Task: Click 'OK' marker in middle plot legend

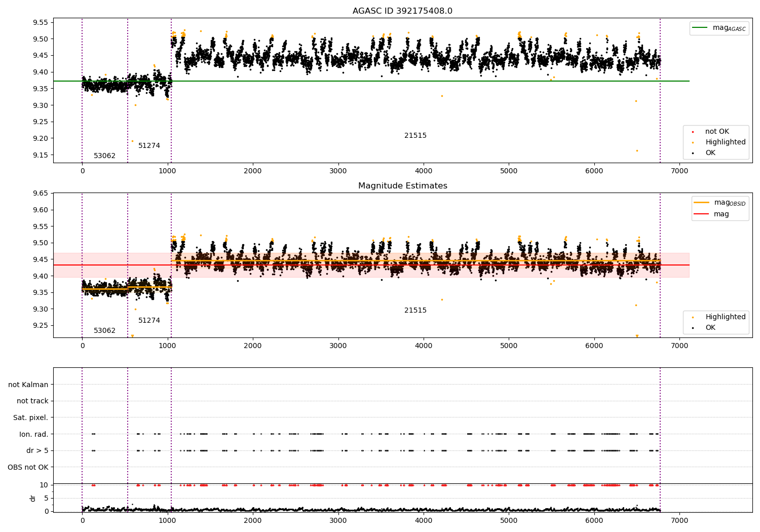Action: (693, 328)
